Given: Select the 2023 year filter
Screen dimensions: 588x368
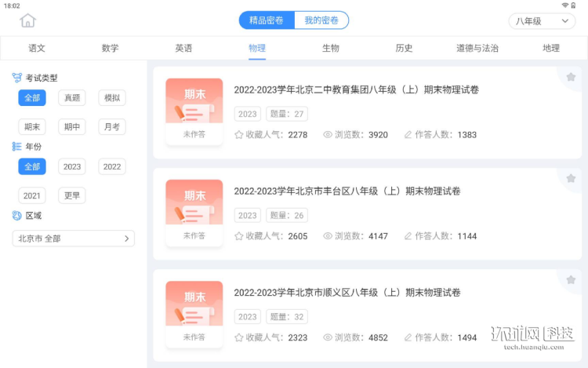Looking at the screenshot, I should [x=72, y=166].
